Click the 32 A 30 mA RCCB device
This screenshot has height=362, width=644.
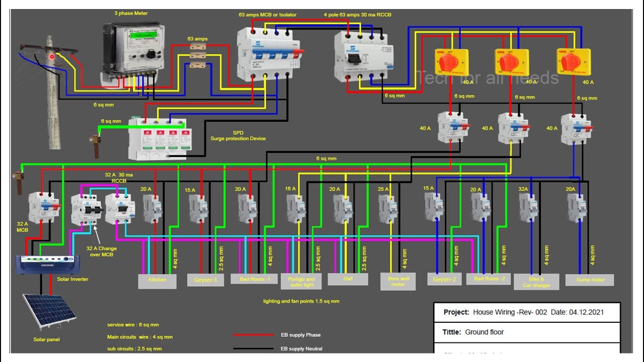coord(120,208)
